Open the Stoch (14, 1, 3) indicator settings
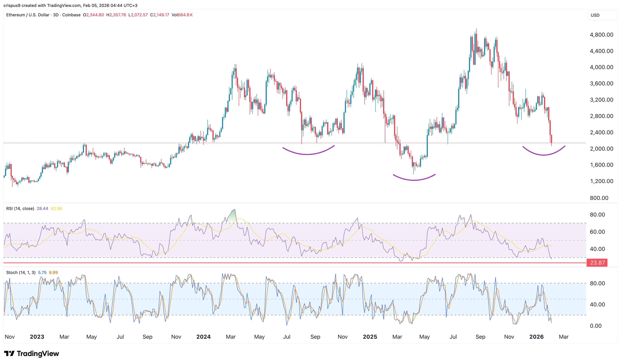 [x=21, y=272]
